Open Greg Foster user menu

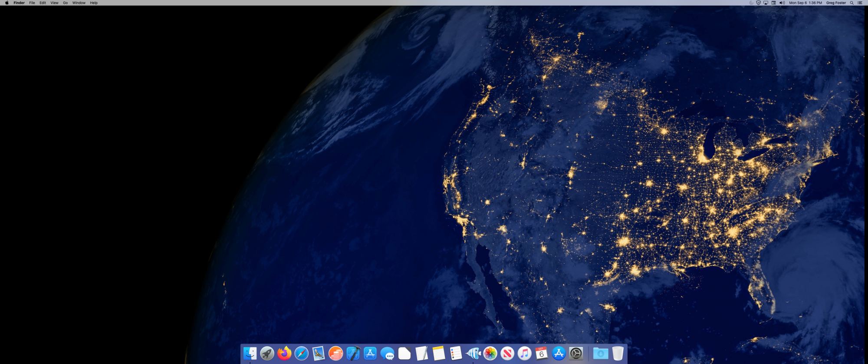836,3
